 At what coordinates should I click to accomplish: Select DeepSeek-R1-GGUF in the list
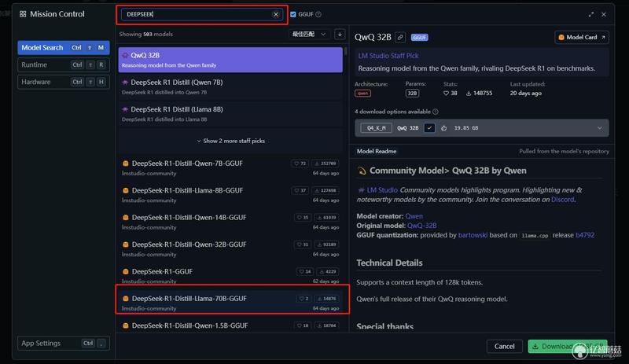click(x=230, y=276)
